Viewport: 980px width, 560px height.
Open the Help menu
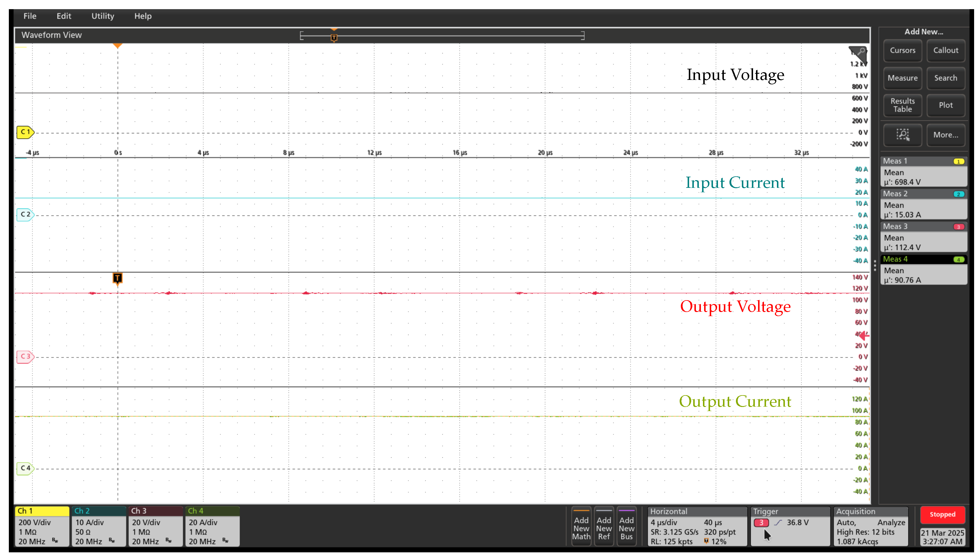pyautogui.click(x=143, y=16)
